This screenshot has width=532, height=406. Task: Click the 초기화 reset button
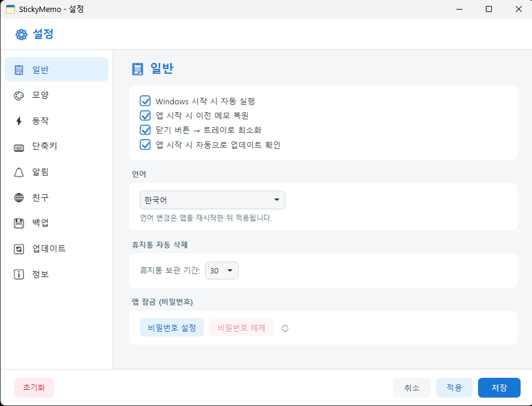point(34,388)
